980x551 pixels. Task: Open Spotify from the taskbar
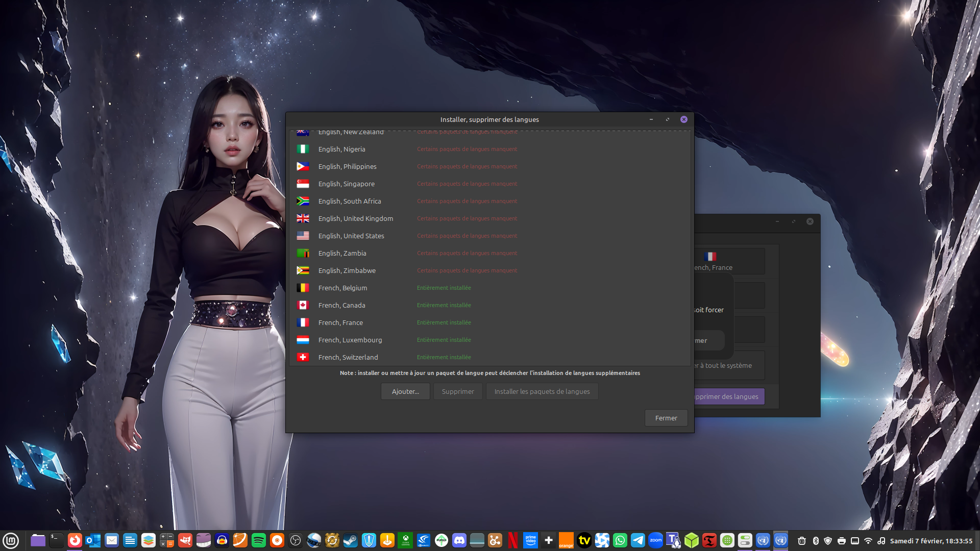pyautogui.click(x=259, y=540)
